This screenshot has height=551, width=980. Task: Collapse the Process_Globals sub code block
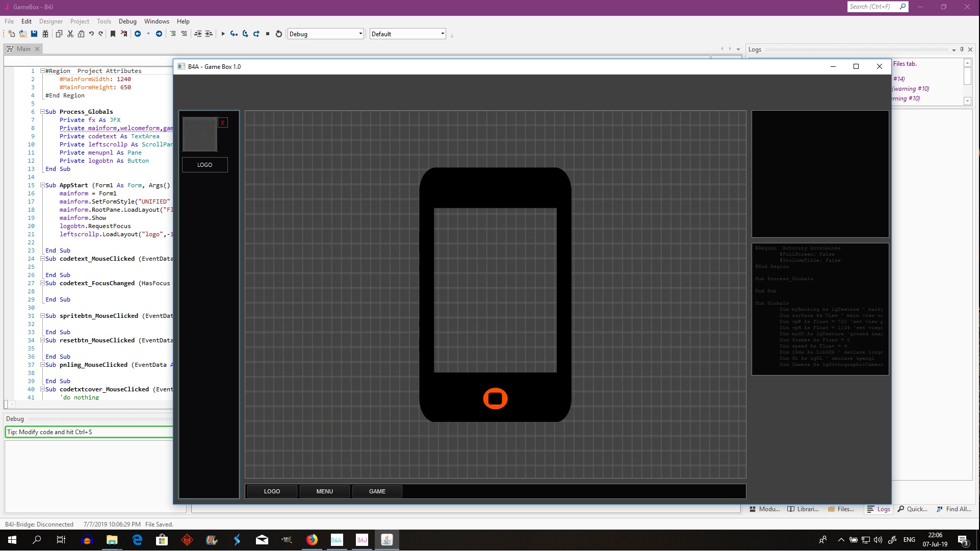tap(43, 112)
